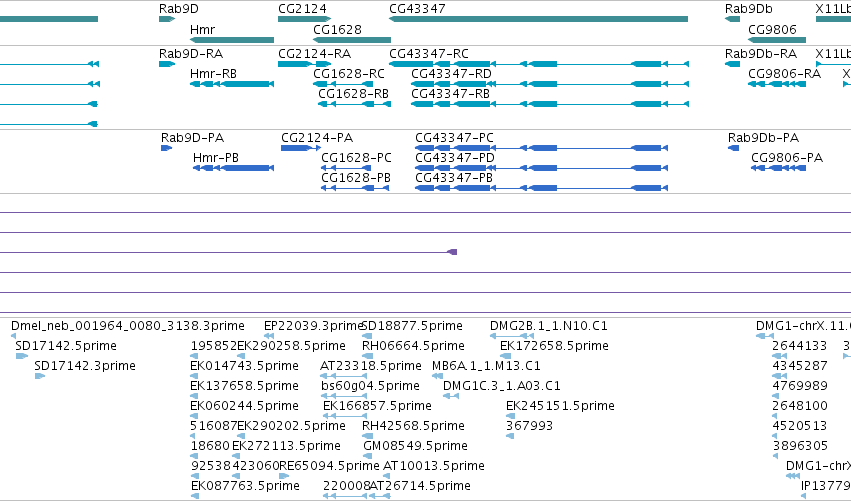Image resolution: width=851 pixels, height=501 pixels.
Task: Select the 4520513 feature label
Action: pos(799,426)
